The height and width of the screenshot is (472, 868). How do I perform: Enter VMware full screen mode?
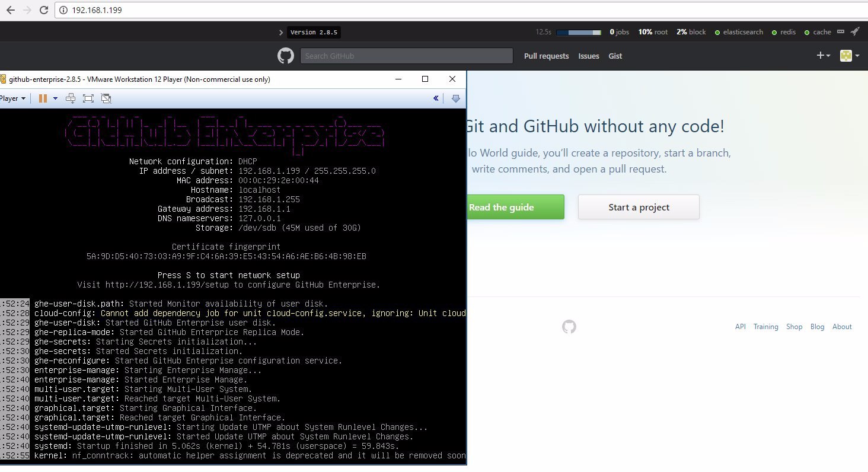click(88, 98)
